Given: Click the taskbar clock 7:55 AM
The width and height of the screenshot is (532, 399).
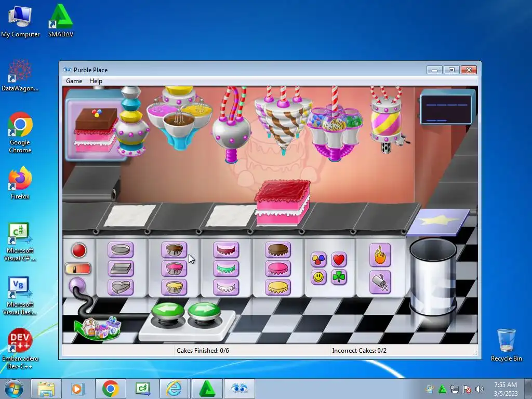Looking at the screenshot, I should [x=506, y=385].
